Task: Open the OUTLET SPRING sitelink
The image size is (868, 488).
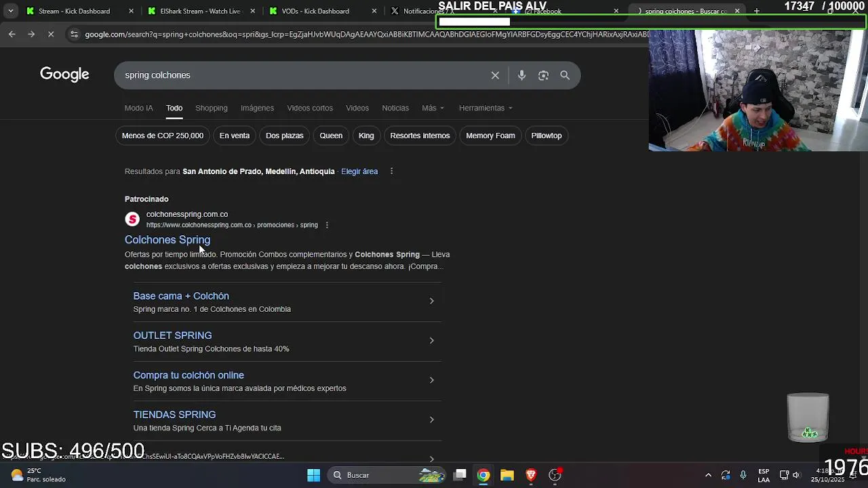Action: click(x=172, y=335)
